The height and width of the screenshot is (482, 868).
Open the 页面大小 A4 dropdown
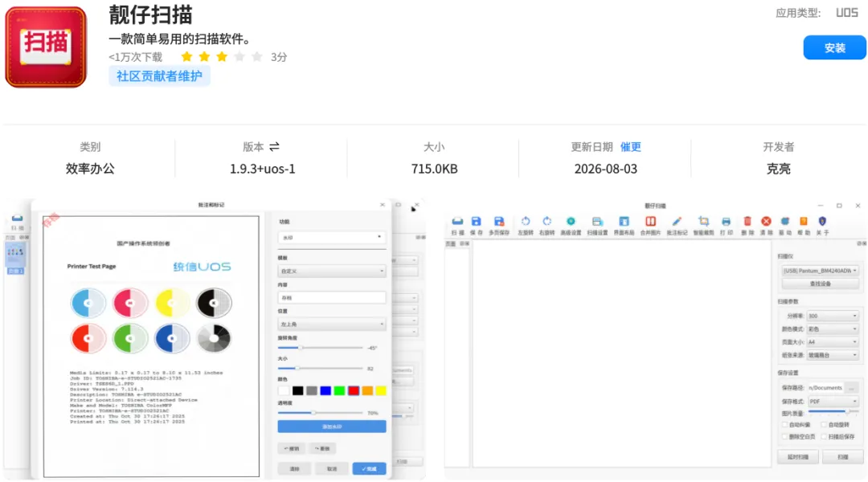[x=832, y=342]
